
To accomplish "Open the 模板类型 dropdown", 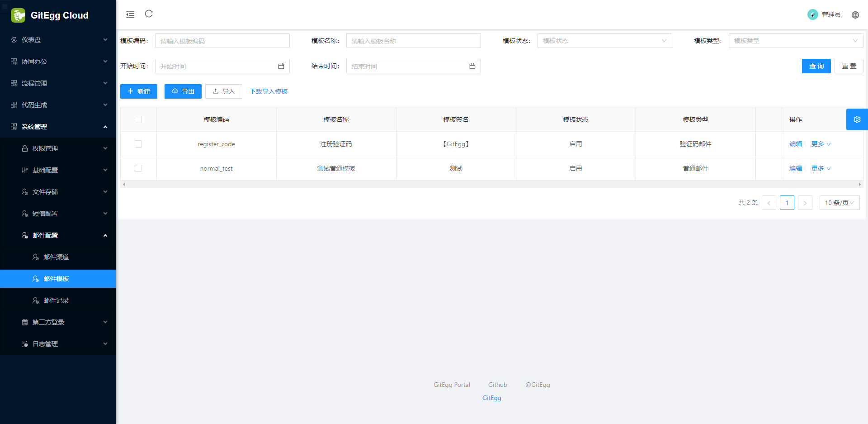I will click(796, 40).
